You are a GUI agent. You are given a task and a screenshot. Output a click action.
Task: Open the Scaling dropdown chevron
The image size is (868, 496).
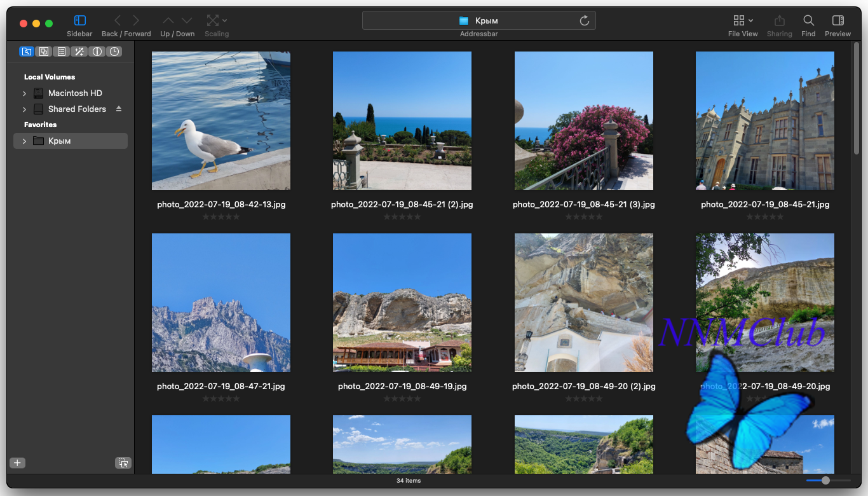[225, 20]
